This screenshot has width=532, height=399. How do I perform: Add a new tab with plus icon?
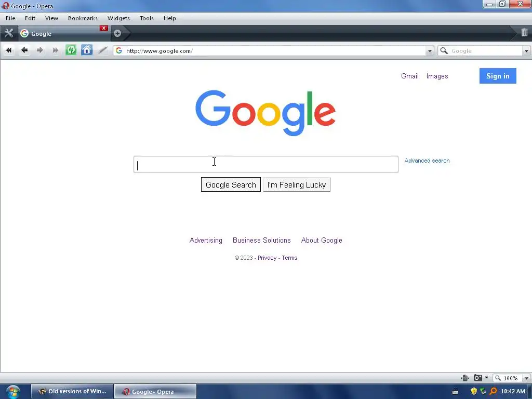(x=117, y=33)
